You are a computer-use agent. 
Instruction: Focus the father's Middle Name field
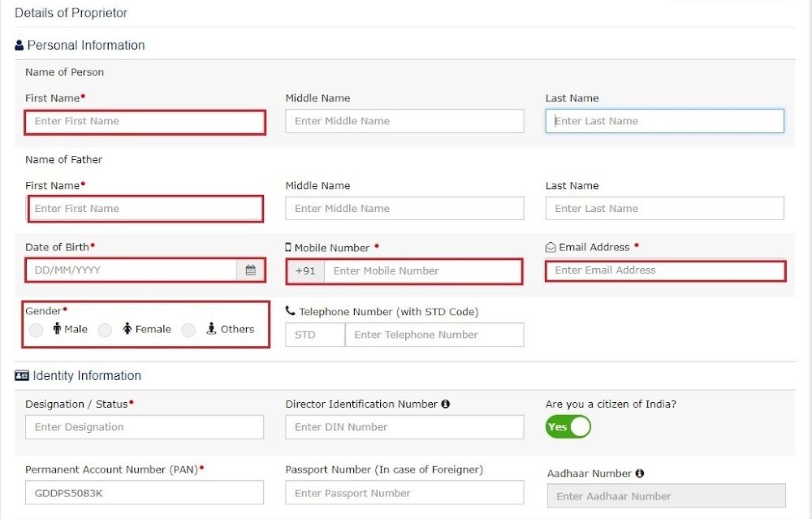coord(404,208)
